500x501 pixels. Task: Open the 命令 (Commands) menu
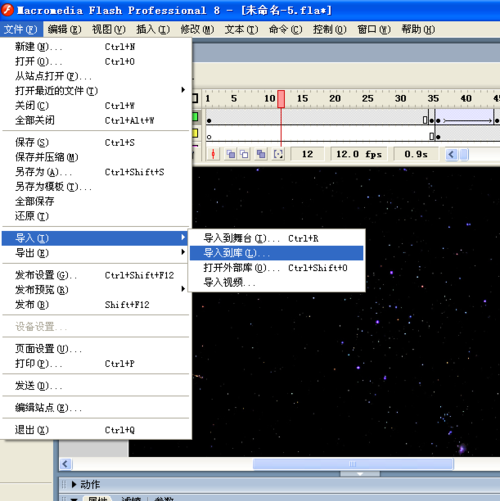coord(286,29)
